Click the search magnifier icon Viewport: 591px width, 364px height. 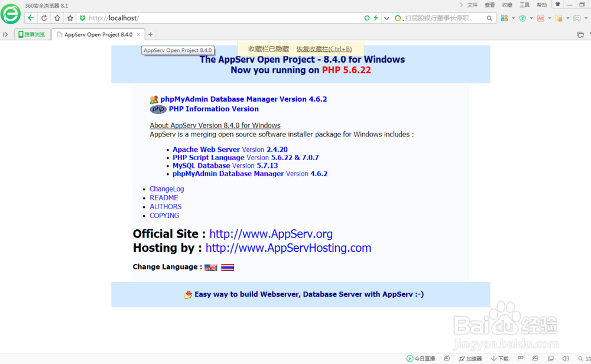click(x=489, y=18)
